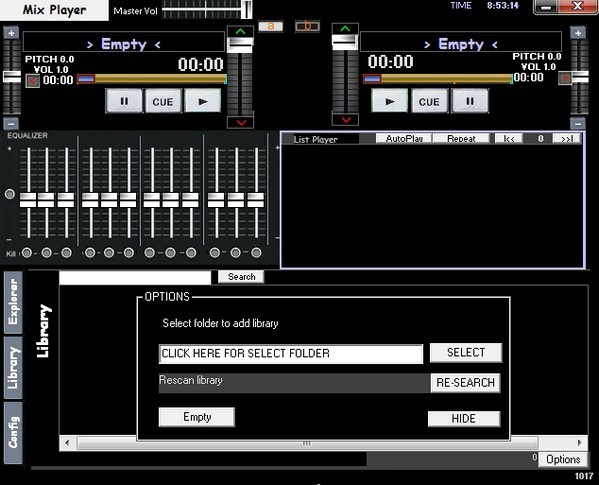Viewport: 599px width, 485px height.
Task: Toggle first Kill button of third band group
Action: click(x=150, y=252)
